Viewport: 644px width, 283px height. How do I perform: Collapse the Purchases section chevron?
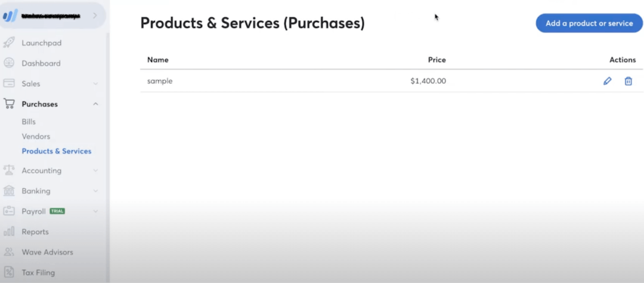[95, 104]
